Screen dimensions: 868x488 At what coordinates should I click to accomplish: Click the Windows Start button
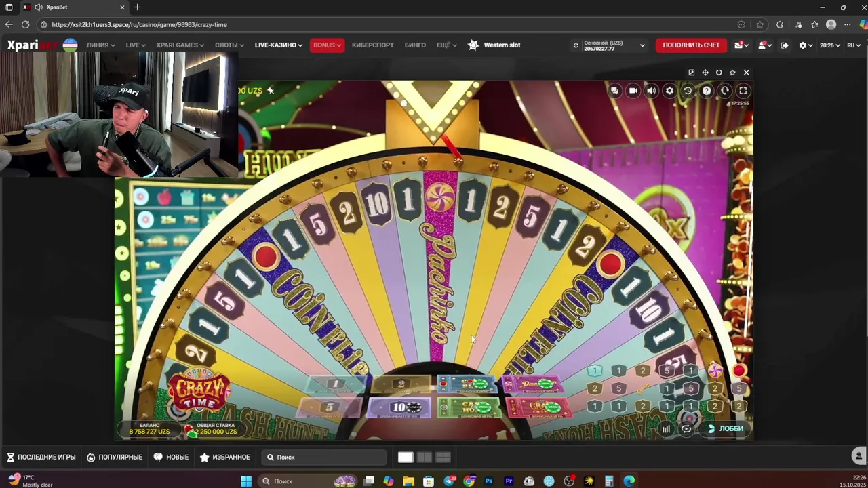pyautogui.click(x=246, y=481)
